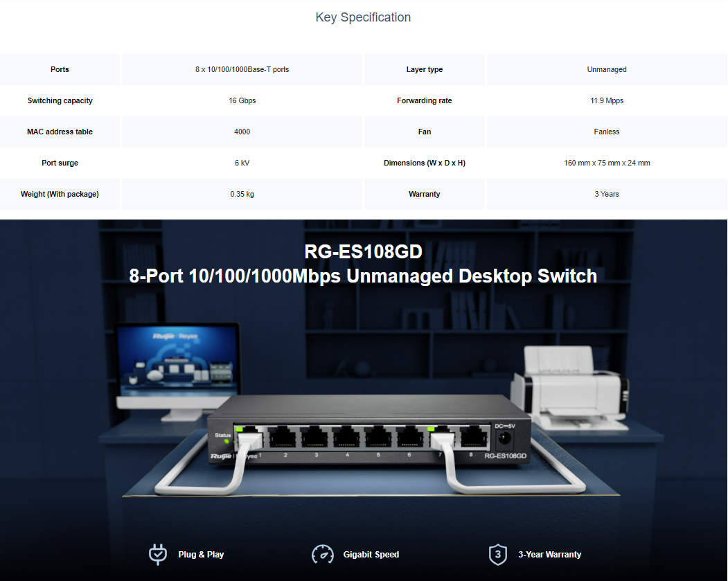Viewport: 728px width, 581px height.
Task: Click the 3-Year Warranty shield icon
Action: [x=497, y=554]
